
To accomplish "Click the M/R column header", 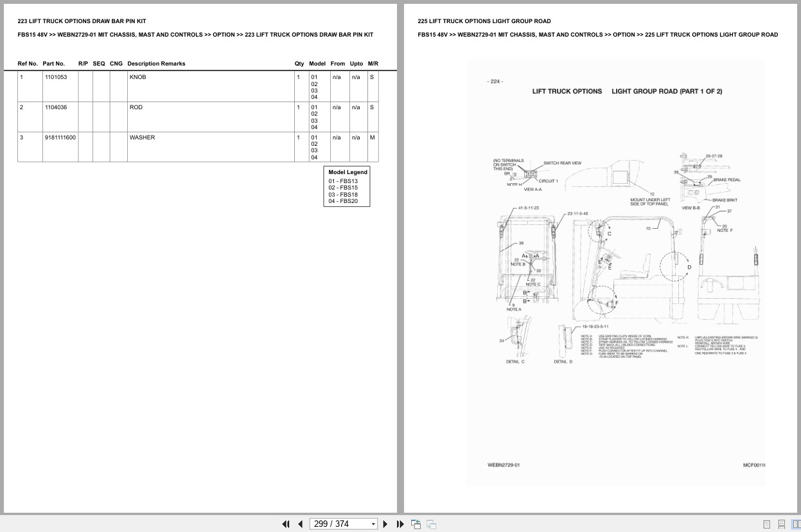I will [373, 64].
